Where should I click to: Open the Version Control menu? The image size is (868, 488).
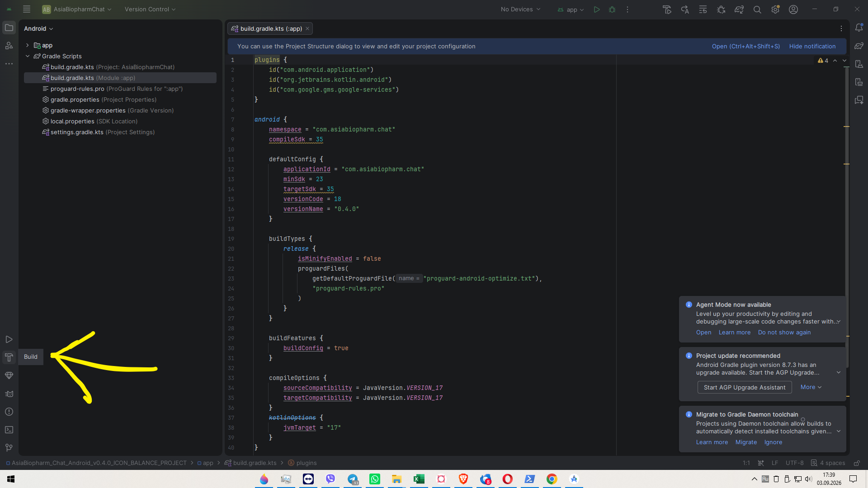(150, 9)
